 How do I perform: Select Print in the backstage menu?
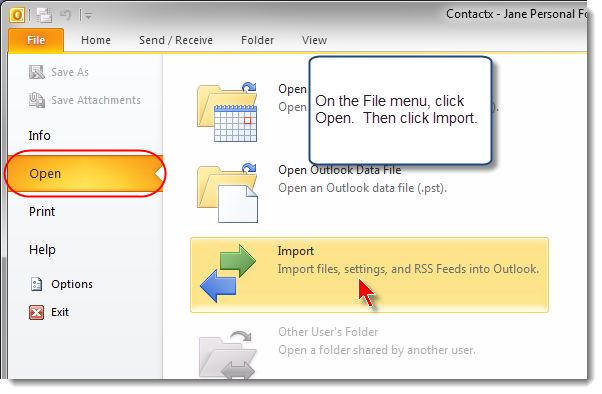pyautogui.click(x=42, y=212)
